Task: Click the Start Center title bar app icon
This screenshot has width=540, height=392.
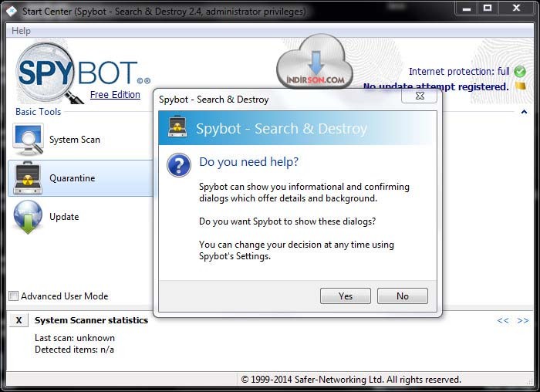Action: 12,11
